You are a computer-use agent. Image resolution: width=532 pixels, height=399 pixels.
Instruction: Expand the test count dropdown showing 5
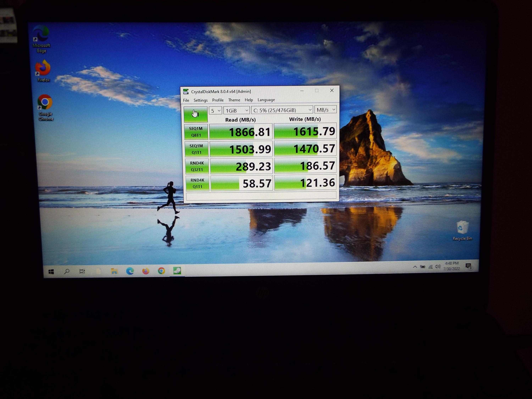(215, 111)
